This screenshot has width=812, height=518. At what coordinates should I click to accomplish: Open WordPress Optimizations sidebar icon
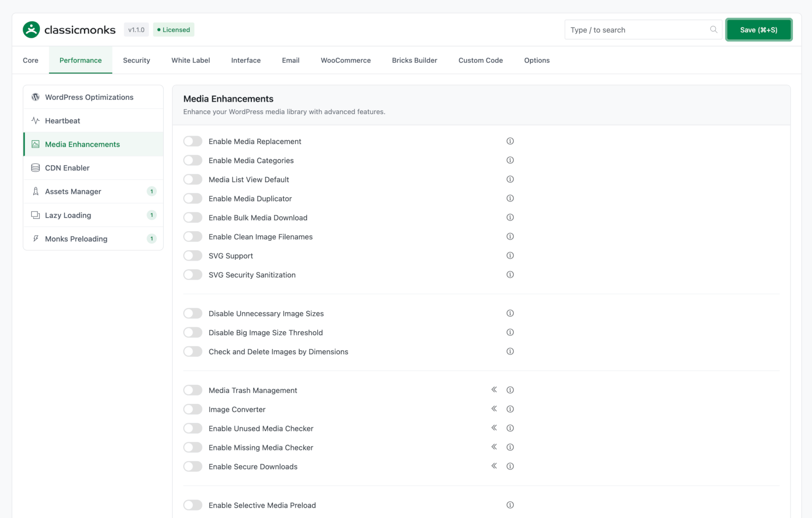click(x=36, y=97)
